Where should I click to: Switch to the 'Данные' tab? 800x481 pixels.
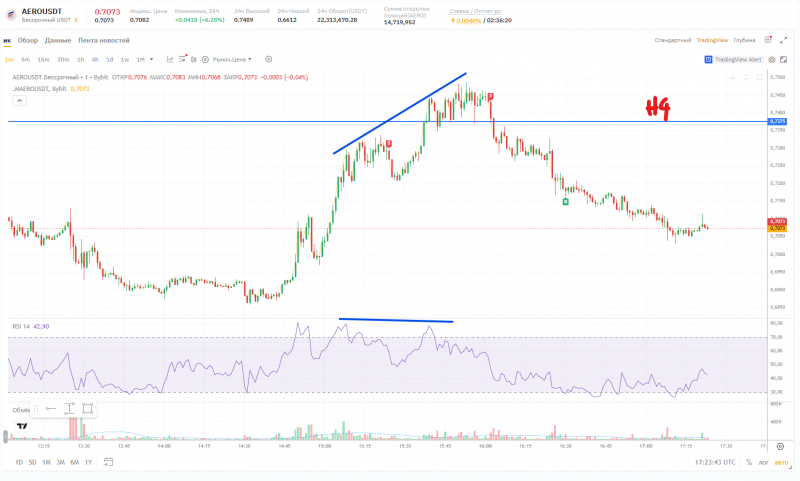click(x=58, y=40)
